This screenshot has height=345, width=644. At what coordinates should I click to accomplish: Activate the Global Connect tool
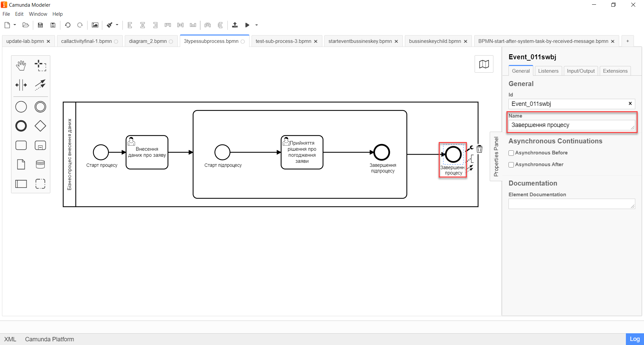pos(40,85)
